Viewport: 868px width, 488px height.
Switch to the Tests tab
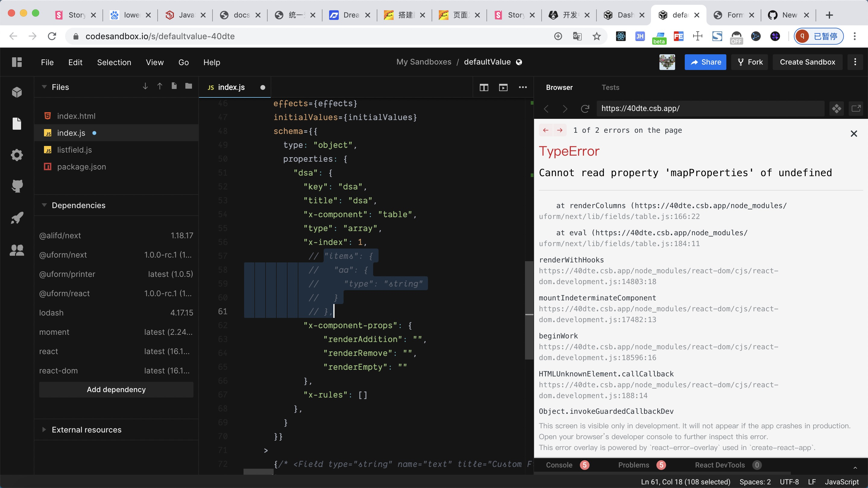pyautogui.click(x=610, y=87)
